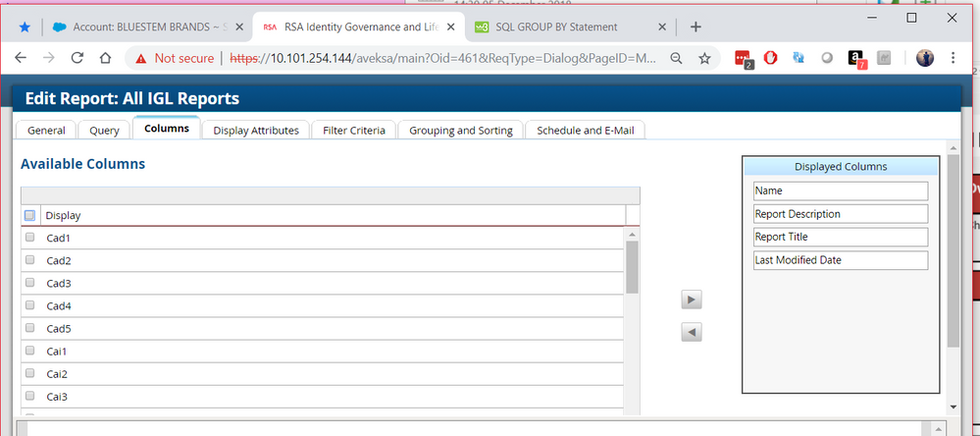Viewport: 980px width, 436px height.
Task: Switch to the Query tab
Action: click(x=104, y=130)
